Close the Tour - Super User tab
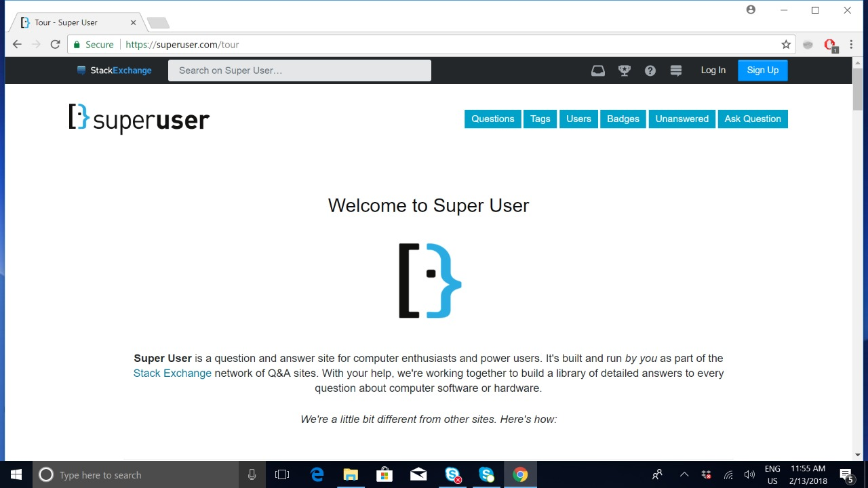The height and width of the screenshot is (488, 868). click(x=134, y=22)
